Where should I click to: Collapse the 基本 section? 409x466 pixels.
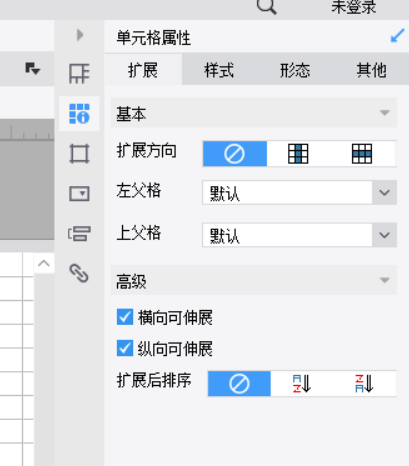[x=254, y=113]
